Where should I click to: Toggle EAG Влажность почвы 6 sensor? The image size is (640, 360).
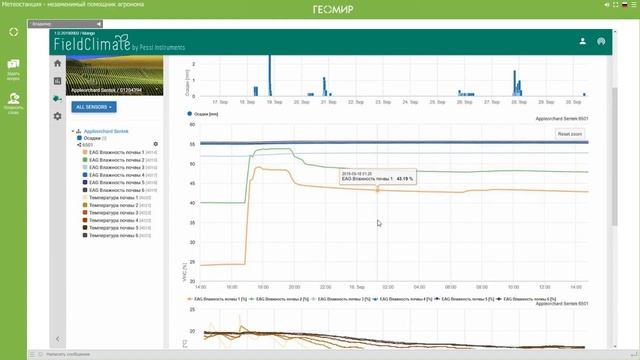[x=85, y=190]
